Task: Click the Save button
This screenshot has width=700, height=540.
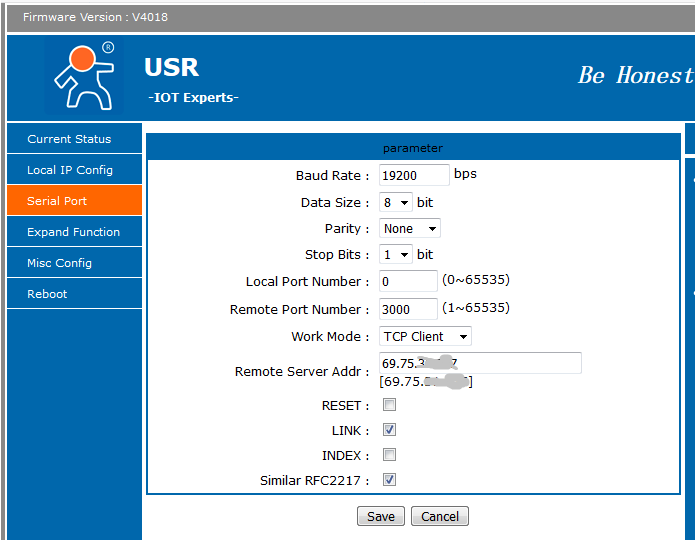Action: tap(381, 516)
